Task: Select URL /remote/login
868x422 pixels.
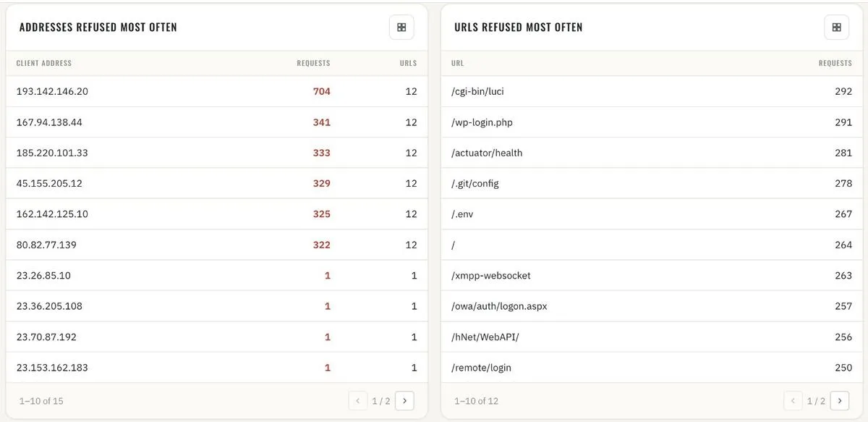Action: [x=481, y=368]
